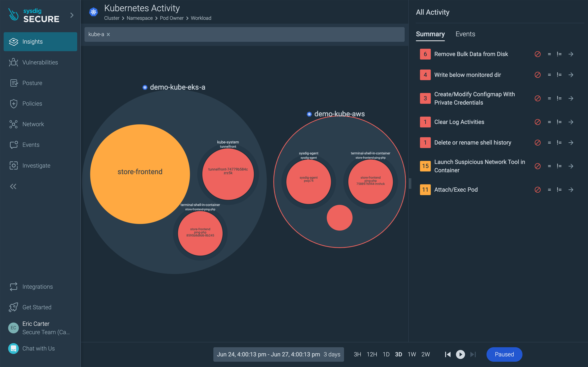This screenshot has height=367, width=588.
Task: Apply equals filter for Launch Suspicious Network Tool
Action: [x=549, y=166]
